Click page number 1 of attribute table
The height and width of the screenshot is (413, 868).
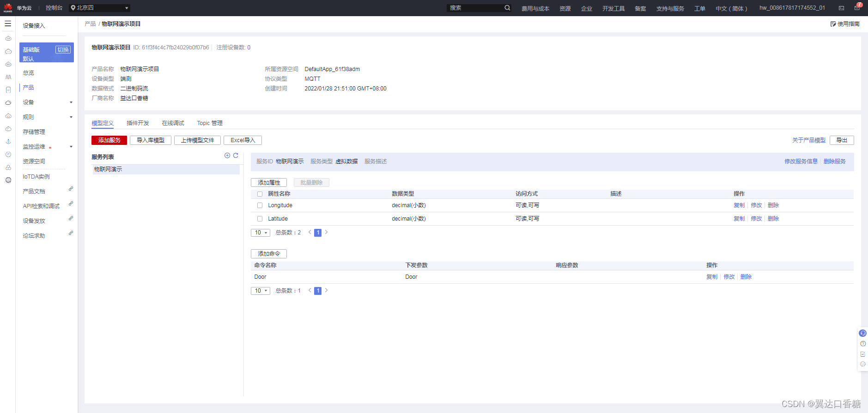318,233
